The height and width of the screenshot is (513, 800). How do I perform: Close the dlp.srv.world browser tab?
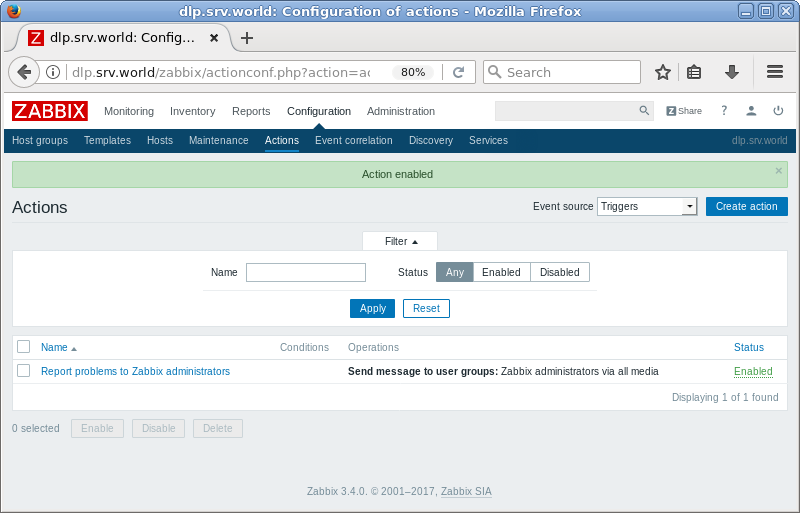[x=214, y=38]
